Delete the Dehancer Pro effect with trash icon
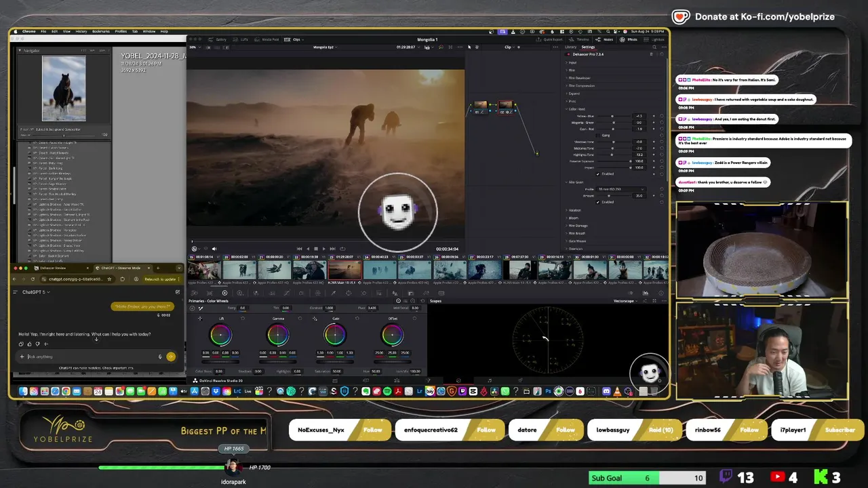 click(x=651, y=54)
